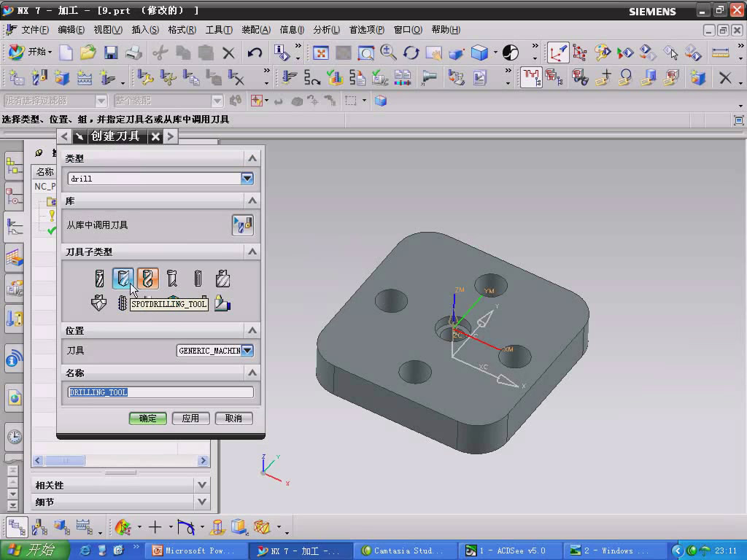Open the Operation Navigator sidebar tab
Image resolution: width=747 pixels, height=560 pixels.
pyautogui.click(x=14, y=227)
